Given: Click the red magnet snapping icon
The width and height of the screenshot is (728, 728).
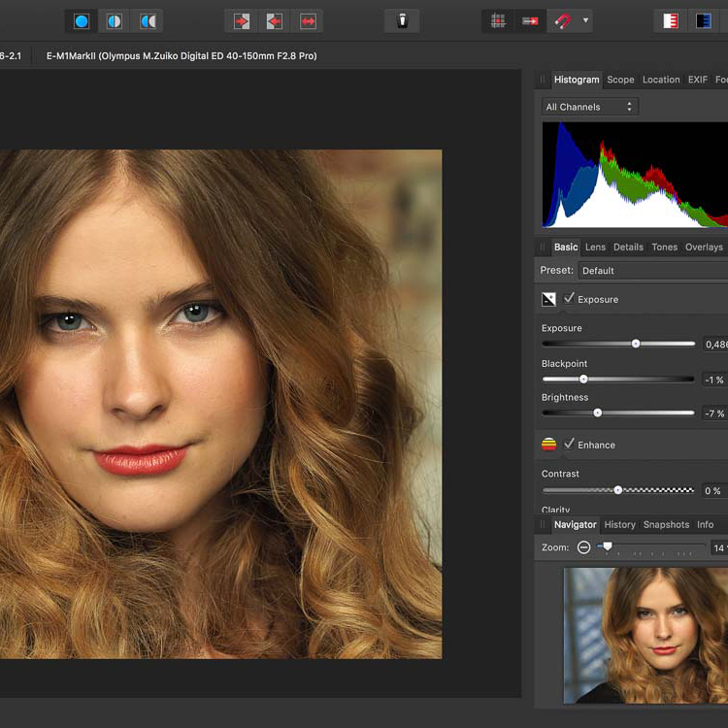Looking at the screenshot, I should (x=562, y=20).
